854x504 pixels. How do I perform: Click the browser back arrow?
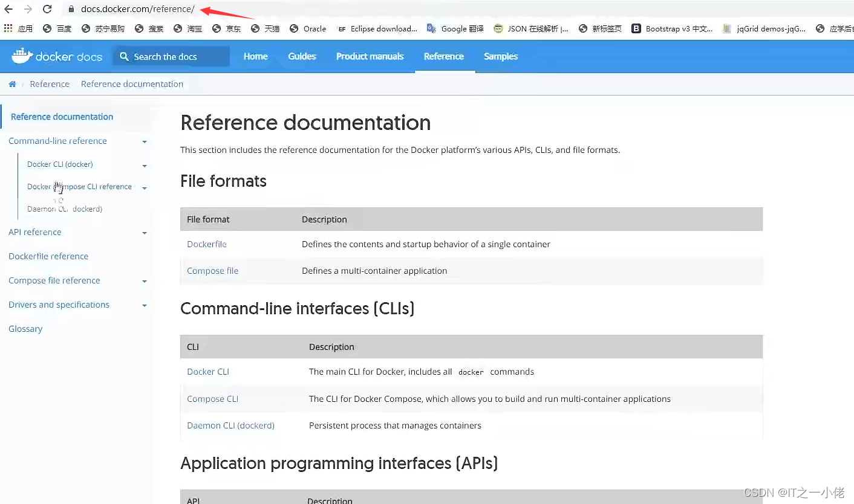[8, 9]
